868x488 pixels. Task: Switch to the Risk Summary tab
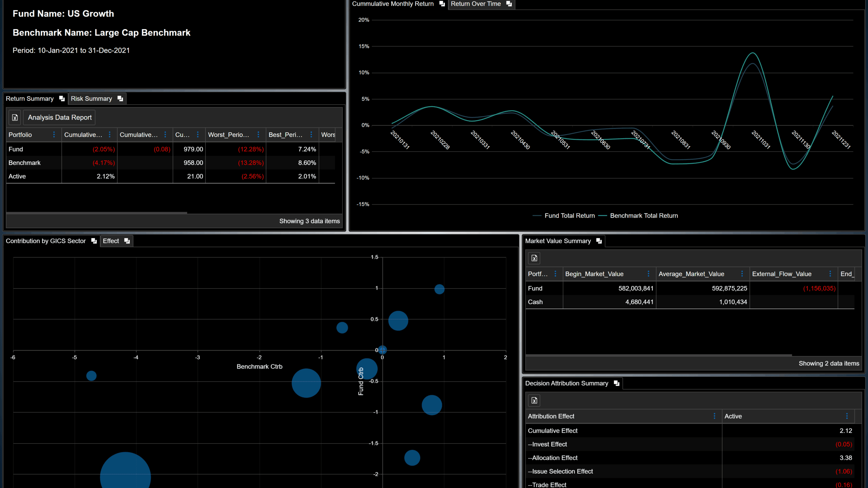[x=92, y=99]
